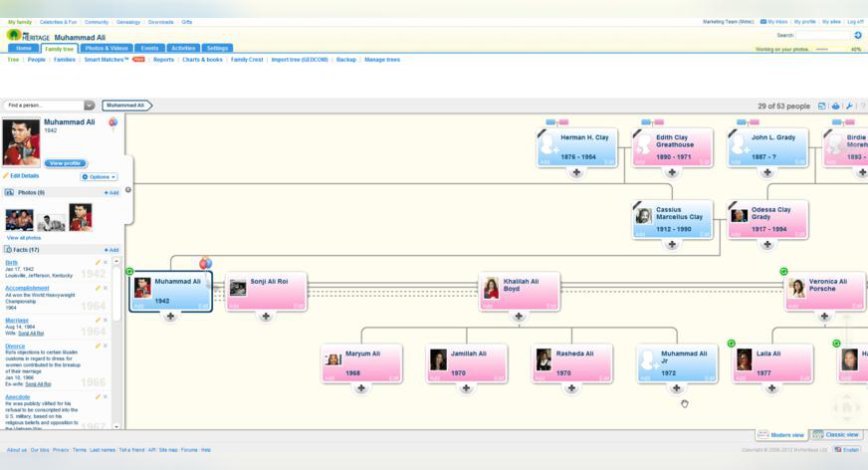Image resolution: width=868 pixels, height=470 pixels.
Task: Select Charts & books menu item
Action: [x=202, y=60]
